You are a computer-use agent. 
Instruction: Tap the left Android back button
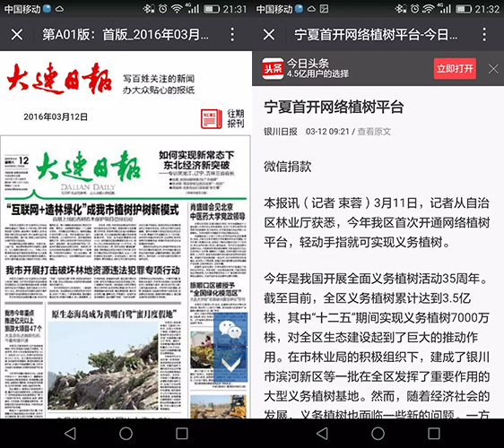(70, 434)
